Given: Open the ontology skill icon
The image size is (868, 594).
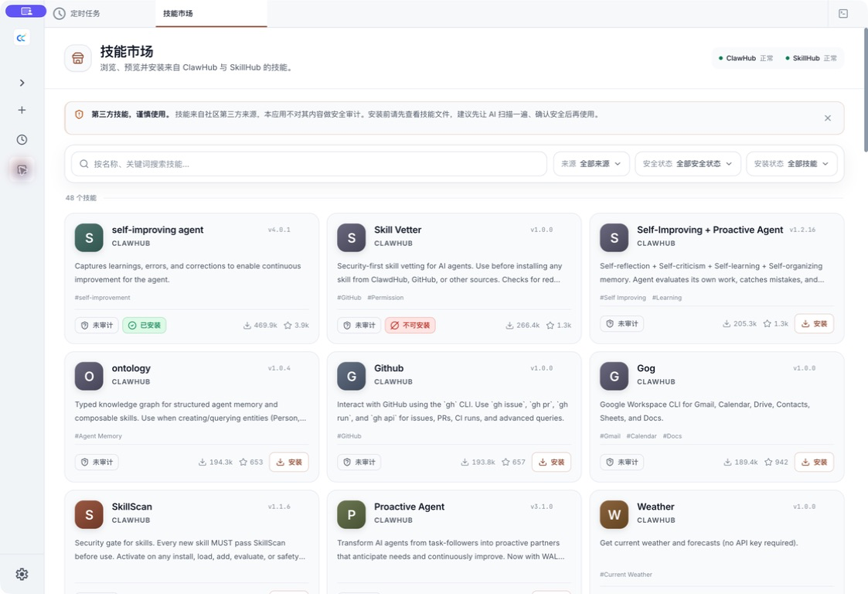Looking at the screenshot, I should [89, 376].
